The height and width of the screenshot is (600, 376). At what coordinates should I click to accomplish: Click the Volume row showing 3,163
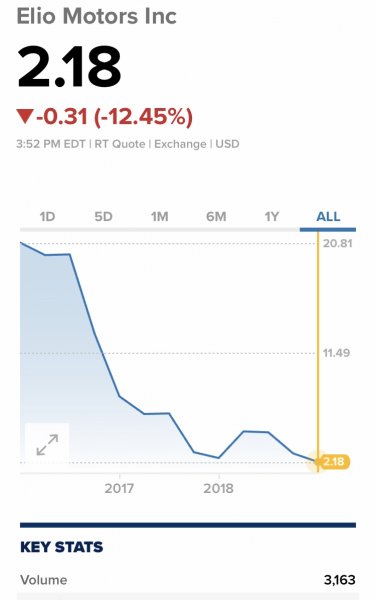click(x=188, y=580)
